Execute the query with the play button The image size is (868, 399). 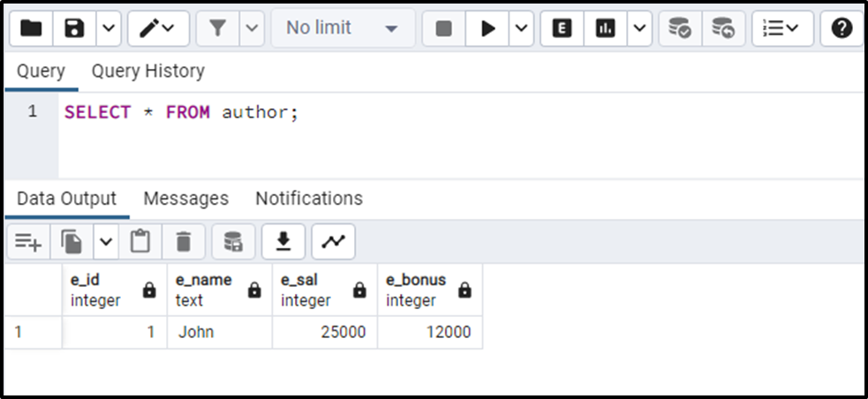(x=487, y=28)
